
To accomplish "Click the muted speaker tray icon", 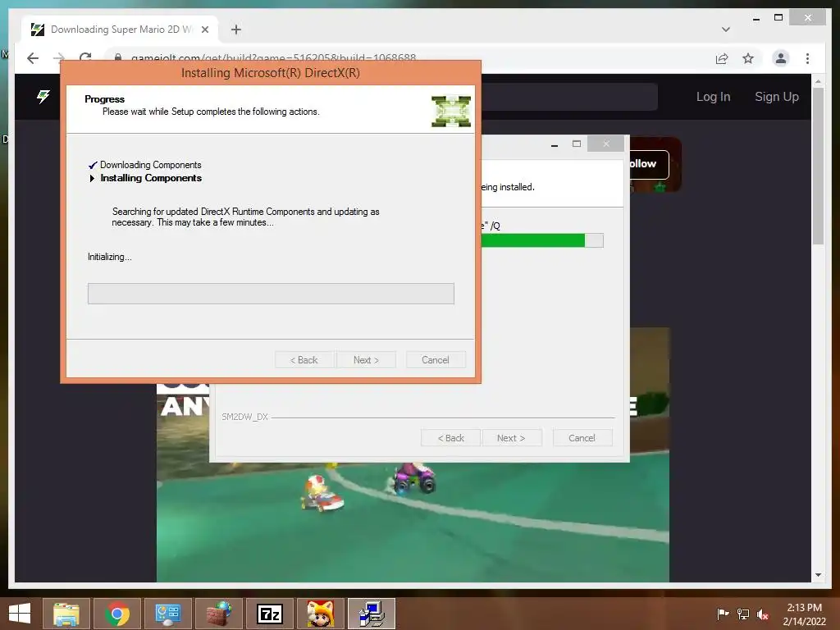I will [763, 614].
